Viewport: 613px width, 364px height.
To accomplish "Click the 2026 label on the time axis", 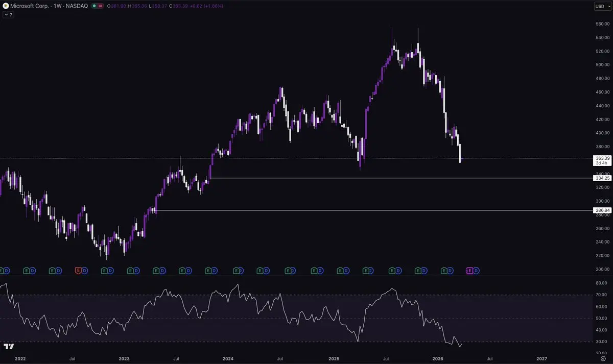I will (x=437, y=359).
